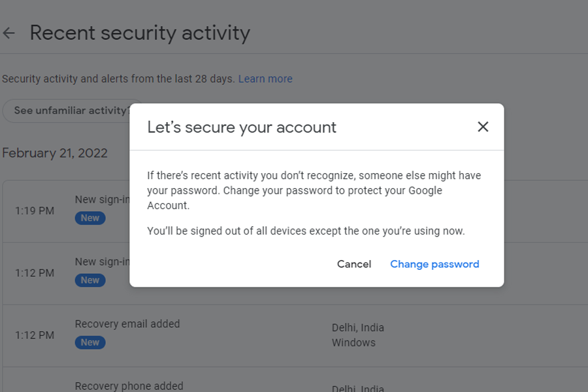Click the New badge under Recovery email added
This screenshot has width=588, height=392.
(x=90, y=342)
